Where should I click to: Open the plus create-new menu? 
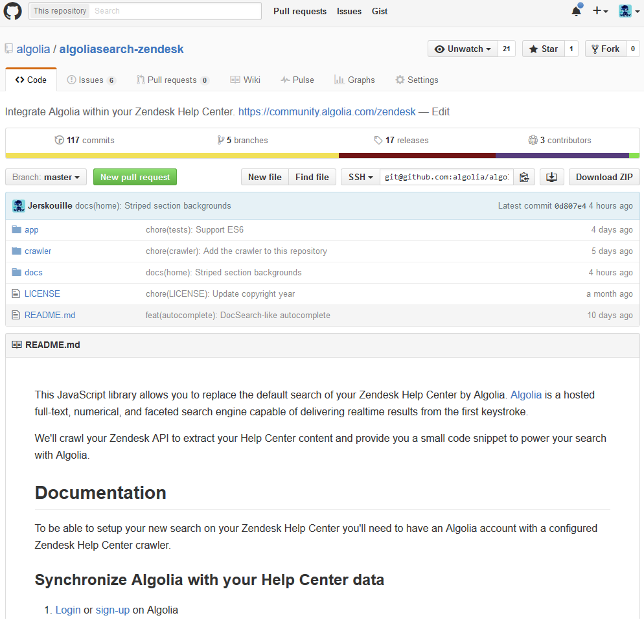(x=600, y=11)
